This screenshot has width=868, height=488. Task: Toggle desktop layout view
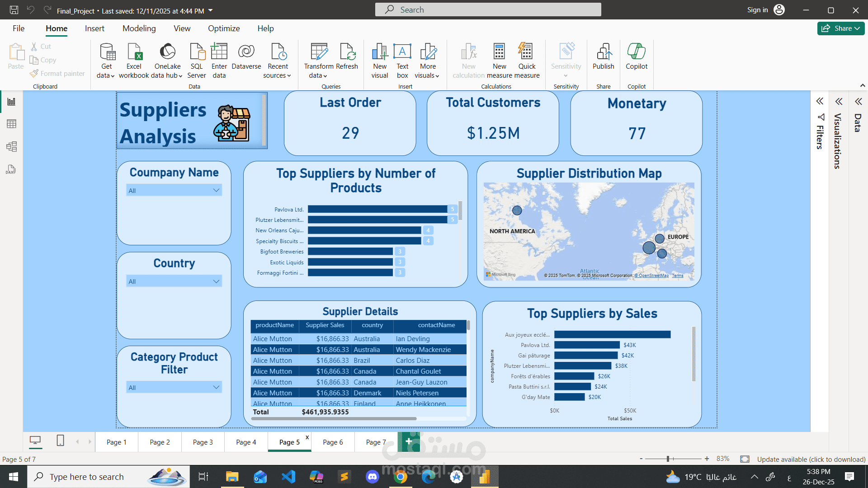[x=35, y=441]
